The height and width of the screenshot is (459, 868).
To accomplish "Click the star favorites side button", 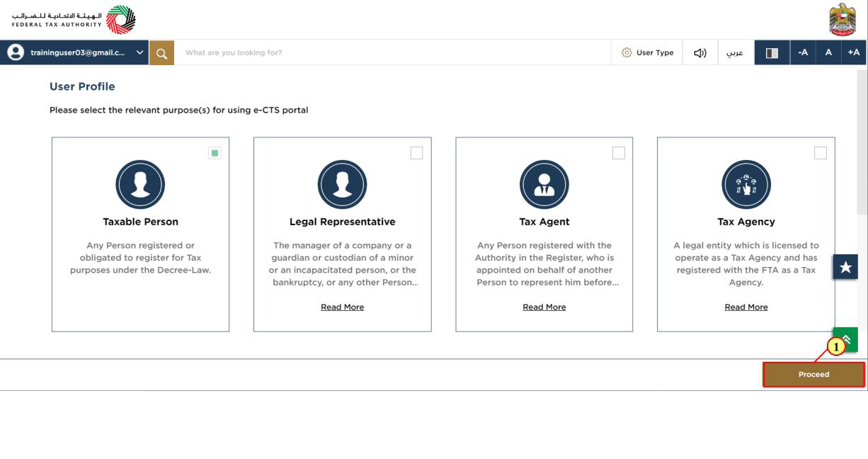I will pos(845,266).
